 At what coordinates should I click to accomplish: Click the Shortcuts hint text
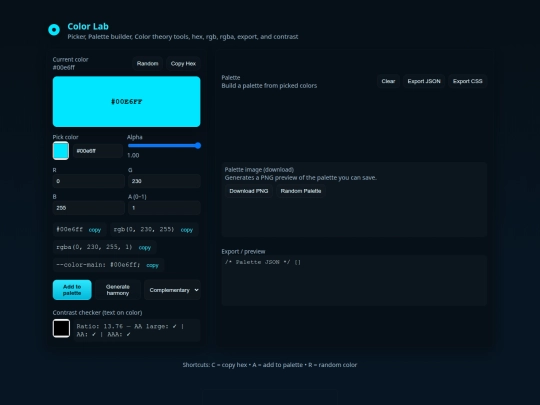click(270, 365)
